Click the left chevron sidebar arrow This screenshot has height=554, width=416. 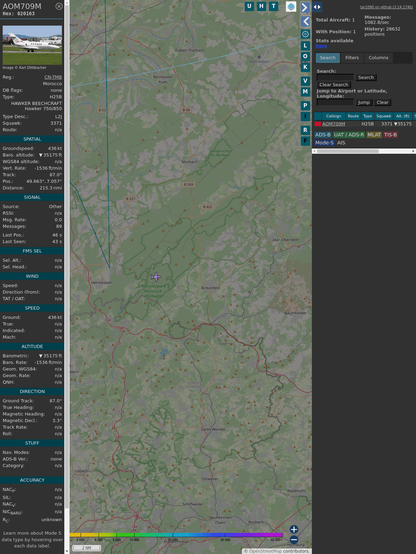click(305, 22)
